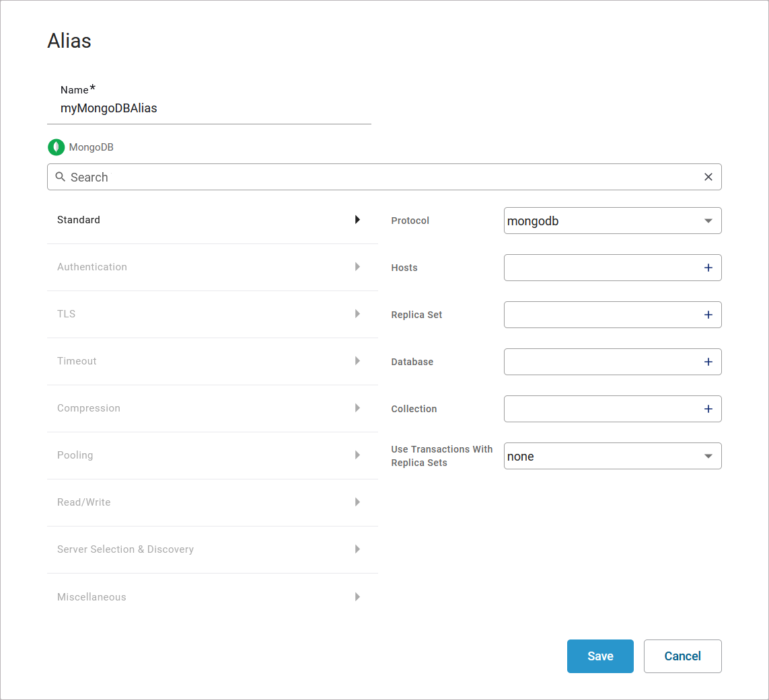Go to Pooling settings
769x700 pixels.
[x=75, y=455]
